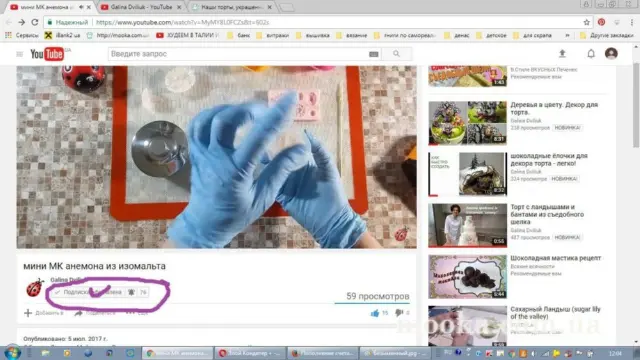Open thumbnail of 'Торт с ландышами' video

[467, 225]
